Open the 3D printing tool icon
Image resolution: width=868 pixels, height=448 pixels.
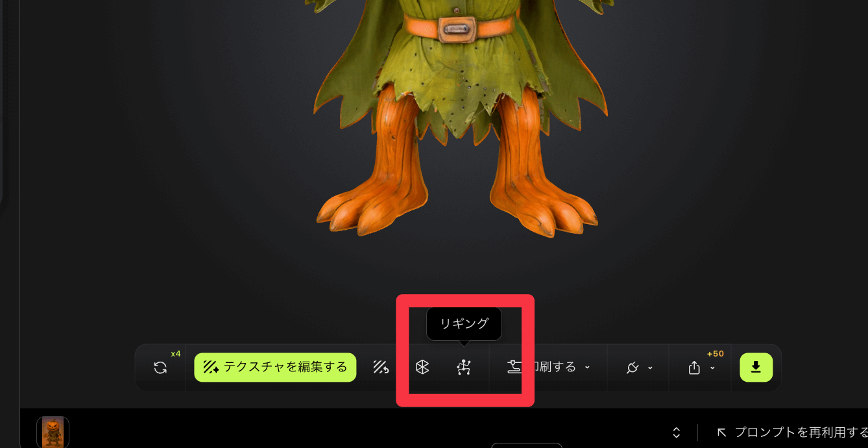click(514, 367)
